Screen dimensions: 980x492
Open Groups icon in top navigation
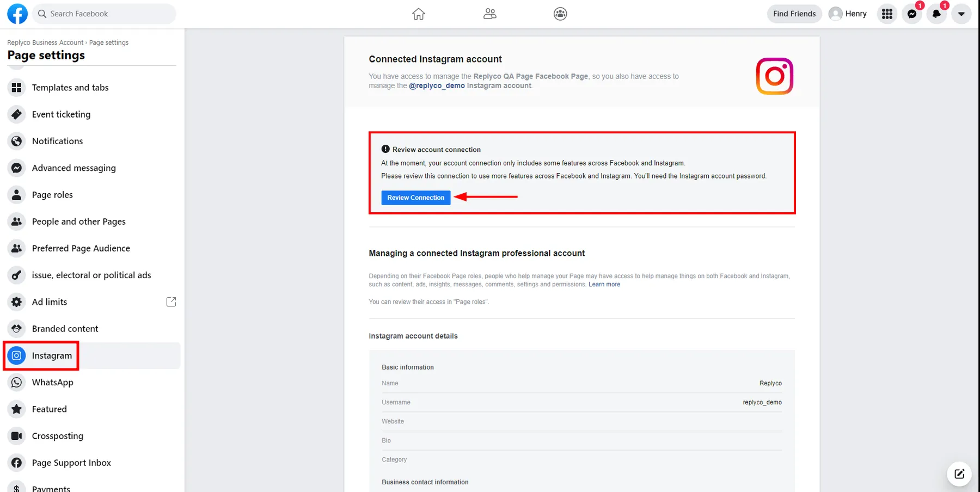pos(560,14)
